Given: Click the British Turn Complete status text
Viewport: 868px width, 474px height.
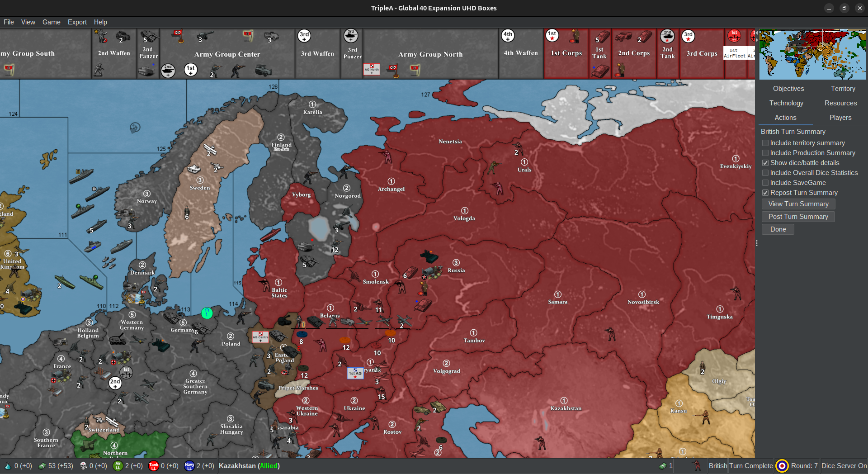Looking at the screenshot, I should coord(741,466).
